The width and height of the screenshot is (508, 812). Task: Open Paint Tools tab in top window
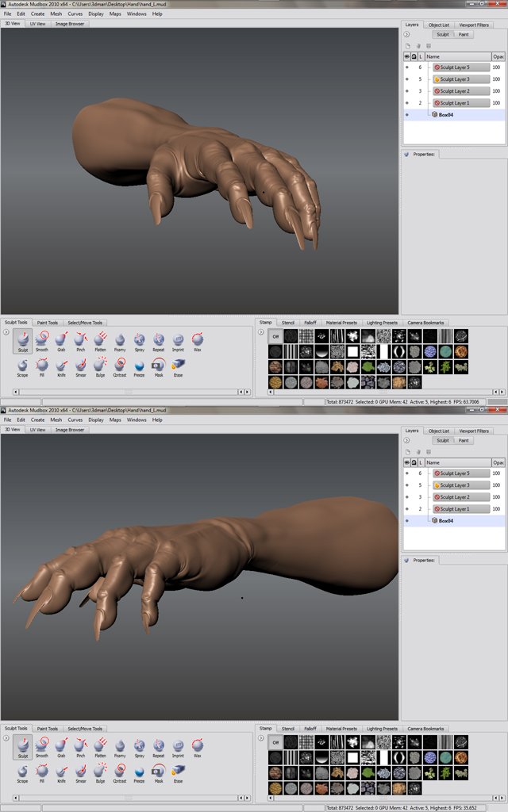(47, 323)
